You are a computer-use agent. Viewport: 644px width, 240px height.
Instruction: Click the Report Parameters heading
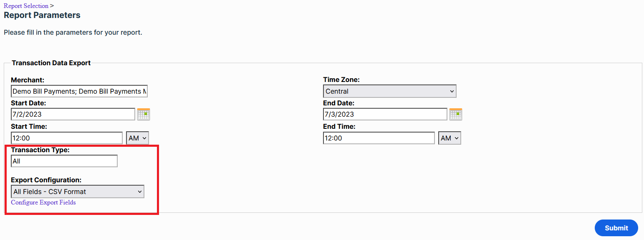point(42,15)
